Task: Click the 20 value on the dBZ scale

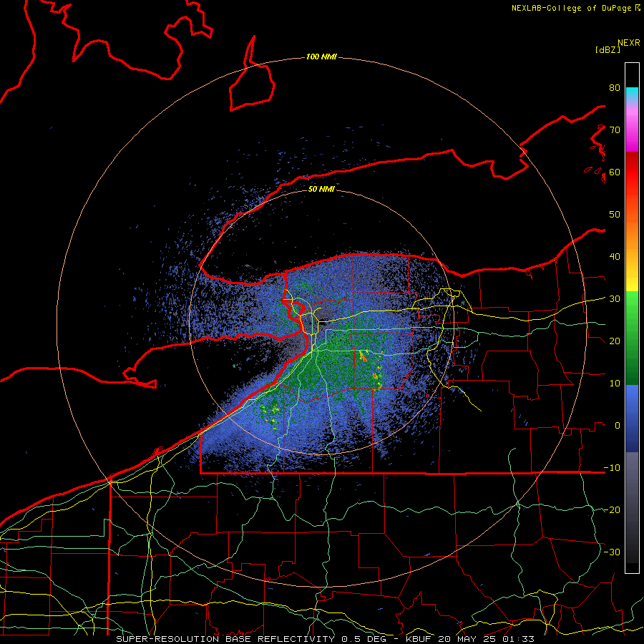Action: point(615,341)
